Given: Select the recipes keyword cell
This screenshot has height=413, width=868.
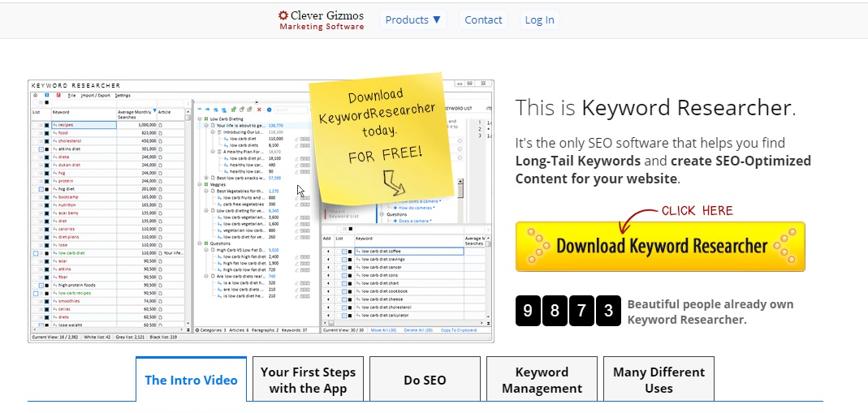Looking at the screenshot, I should click(x=84, y=126).
